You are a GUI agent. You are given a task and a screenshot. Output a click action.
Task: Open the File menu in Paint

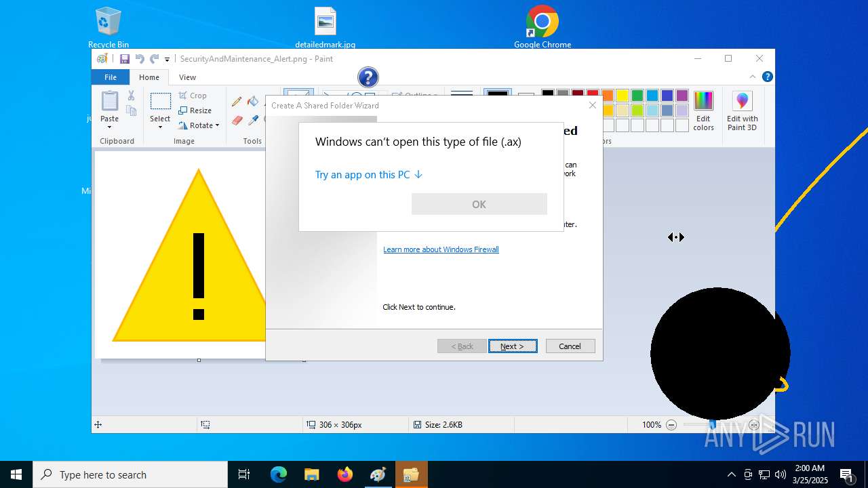(110, 77)
